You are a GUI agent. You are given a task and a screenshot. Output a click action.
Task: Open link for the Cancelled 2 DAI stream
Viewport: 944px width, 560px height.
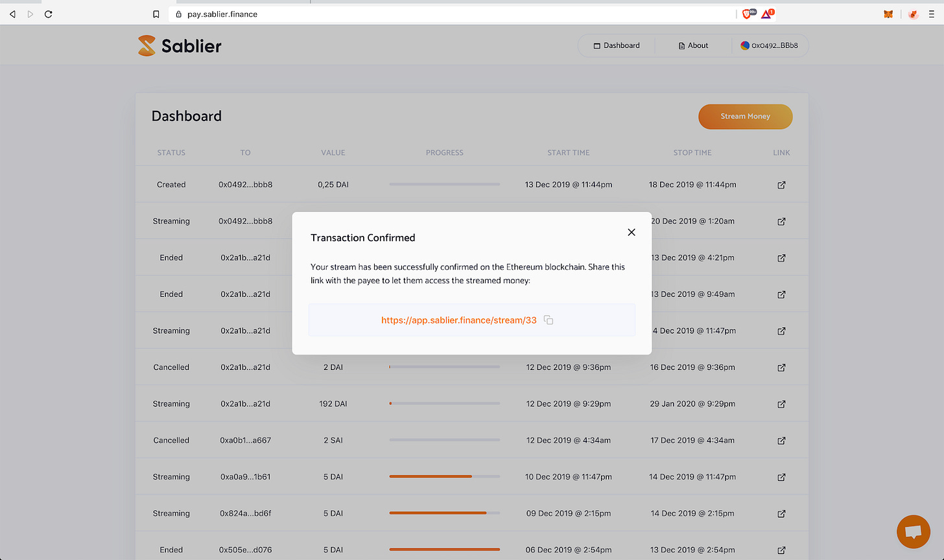[x=781, y=367]
